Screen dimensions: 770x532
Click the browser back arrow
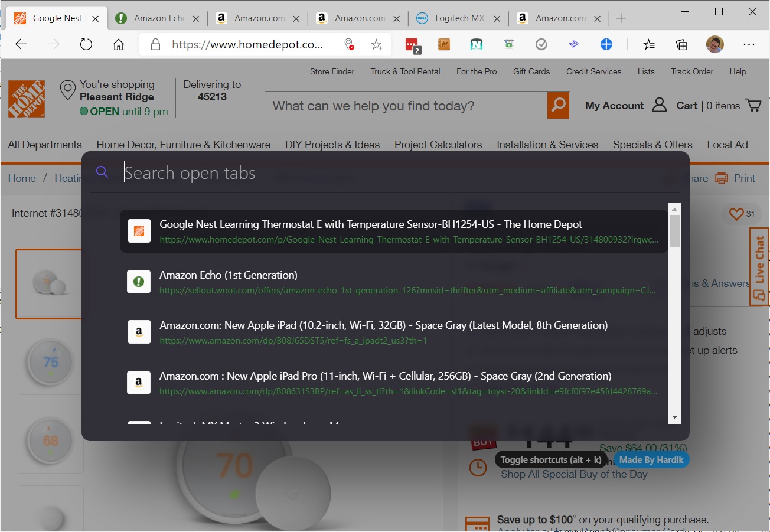tap(22, 44)
